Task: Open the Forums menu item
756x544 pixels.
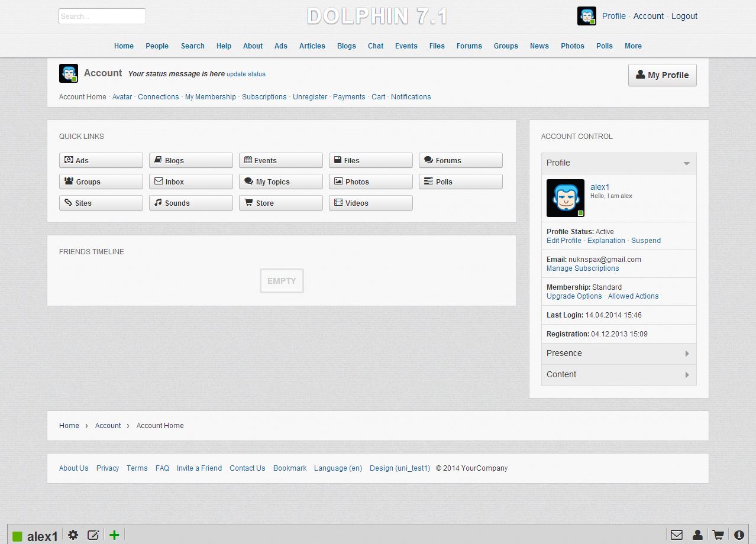Action: [469, 46]
